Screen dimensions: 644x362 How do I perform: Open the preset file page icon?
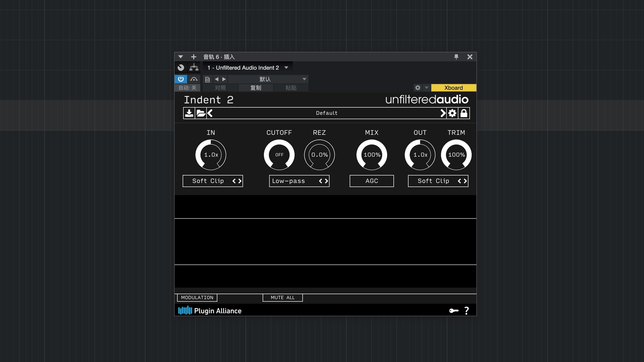point(207,79)
